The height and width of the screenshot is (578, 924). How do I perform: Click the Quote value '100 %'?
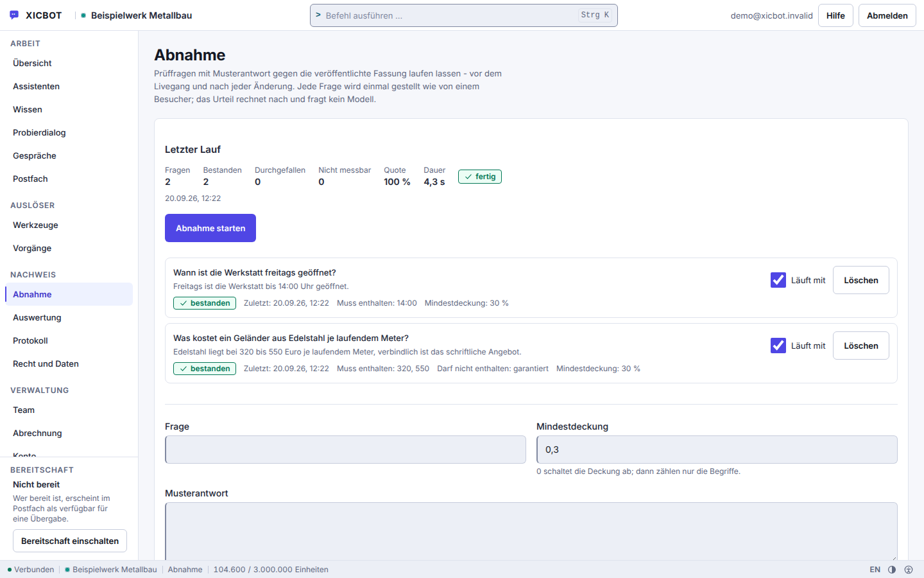[x=397, y=182]
